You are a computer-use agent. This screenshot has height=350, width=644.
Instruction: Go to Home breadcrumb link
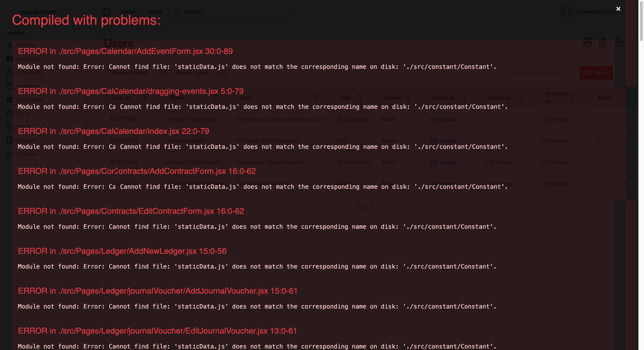[128, 12]
